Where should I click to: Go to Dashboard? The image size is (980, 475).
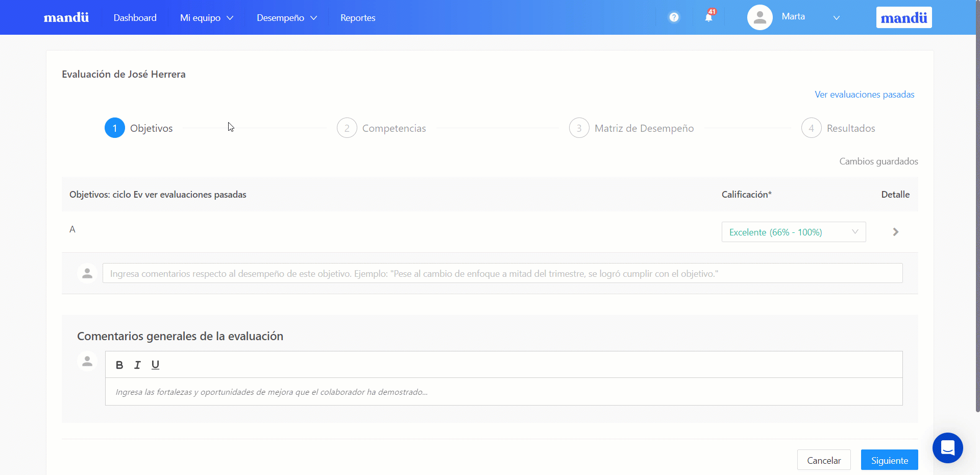point(135,17)
